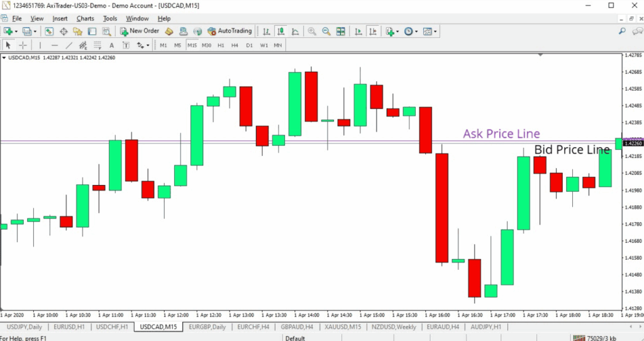644x341 pixels.
Task: Expand the Periods dropdown arrow
Action: pos(416,31)
